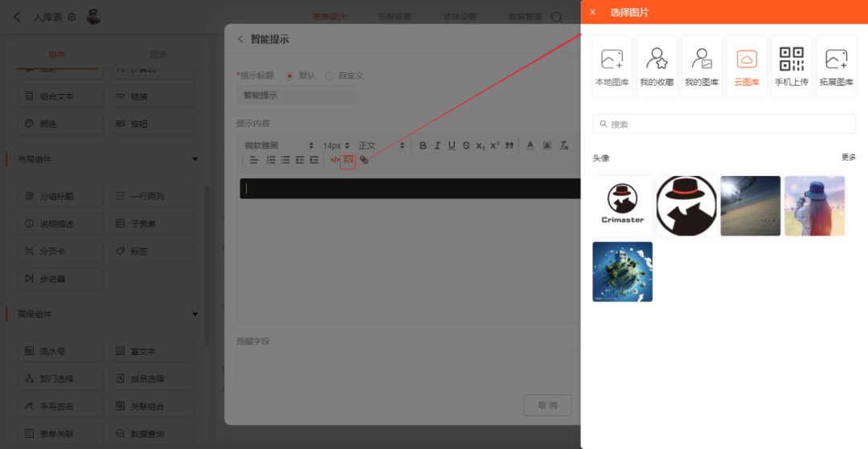
Task: Click the insert link icon
Action: click(364, 160)
